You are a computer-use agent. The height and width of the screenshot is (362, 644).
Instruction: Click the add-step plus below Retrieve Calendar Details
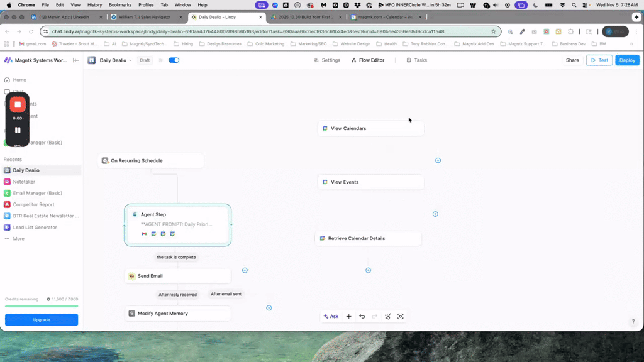tap(369, 270)
